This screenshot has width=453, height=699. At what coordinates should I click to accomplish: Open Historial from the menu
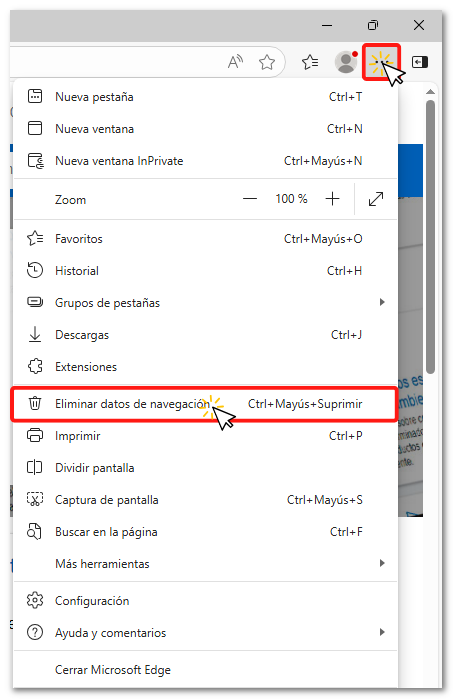click(205, 271)
